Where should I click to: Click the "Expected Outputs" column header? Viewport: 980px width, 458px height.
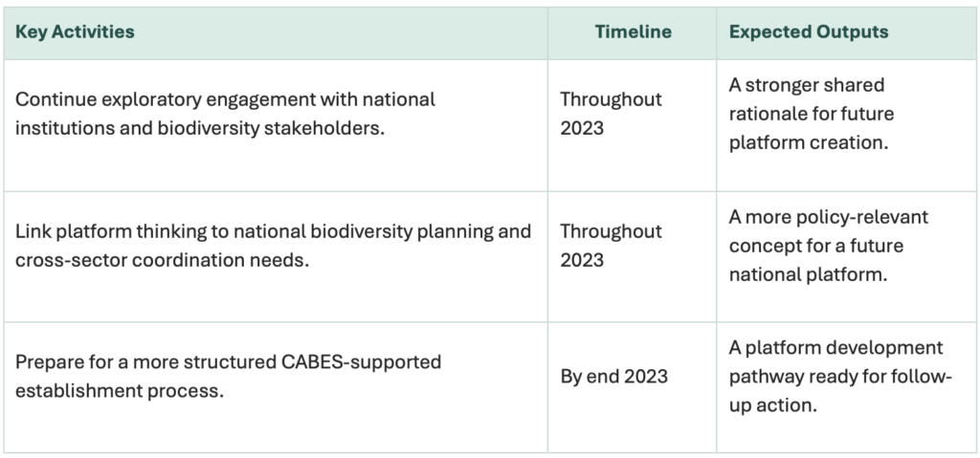tap(809, 33)
